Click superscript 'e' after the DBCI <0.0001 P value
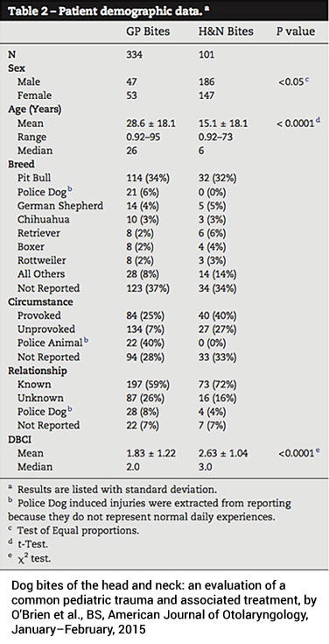This screenshot has width=329, height=644. (317, 450)
